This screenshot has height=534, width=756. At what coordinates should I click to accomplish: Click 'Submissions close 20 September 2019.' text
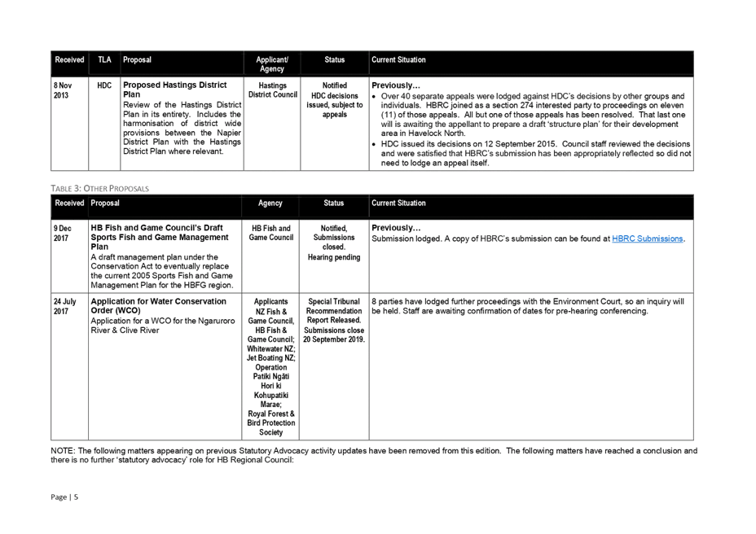point(334,335)
